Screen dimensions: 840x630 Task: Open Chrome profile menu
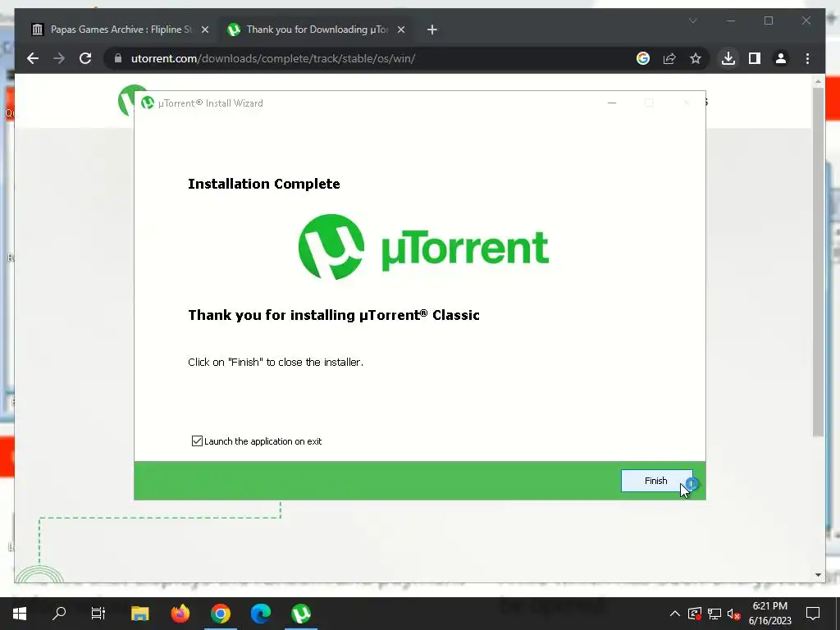pyautogui.click(x=781, y=58)
